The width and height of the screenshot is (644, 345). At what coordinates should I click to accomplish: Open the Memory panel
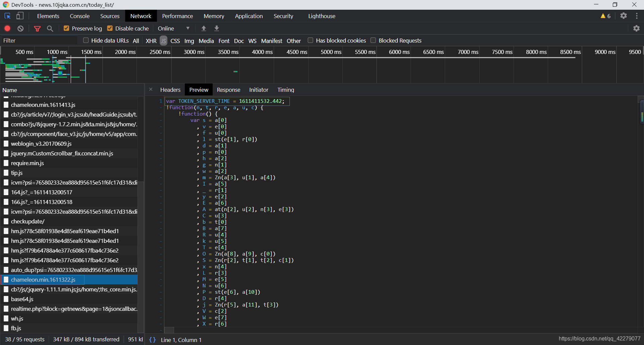(214, 16)
